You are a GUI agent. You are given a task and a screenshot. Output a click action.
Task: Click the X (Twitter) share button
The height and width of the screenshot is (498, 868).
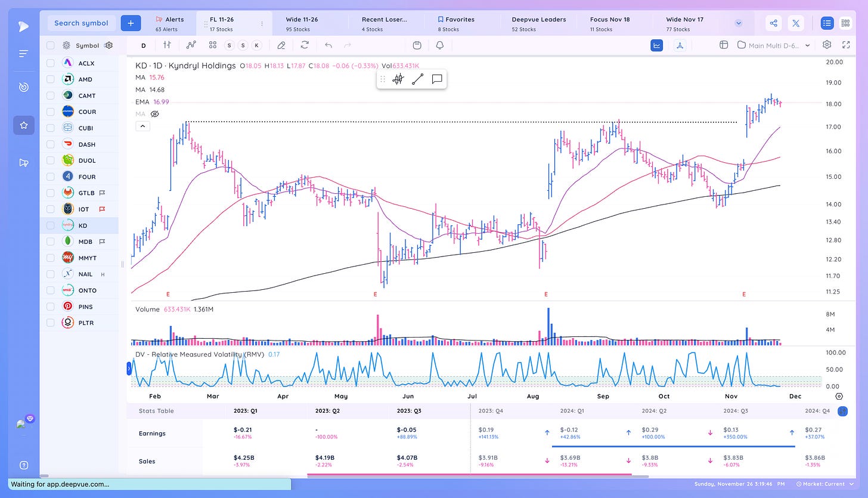pos(796,23)
